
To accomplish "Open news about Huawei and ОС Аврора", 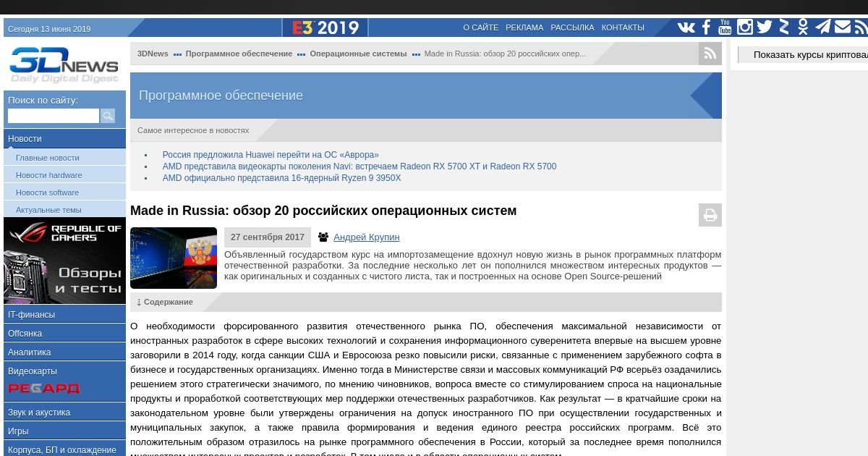I will pyautogui.click(x=271, y=155).
